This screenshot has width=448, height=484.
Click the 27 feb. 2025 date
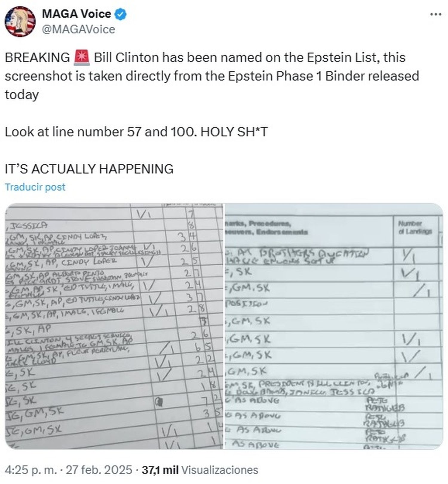[99, 470]
